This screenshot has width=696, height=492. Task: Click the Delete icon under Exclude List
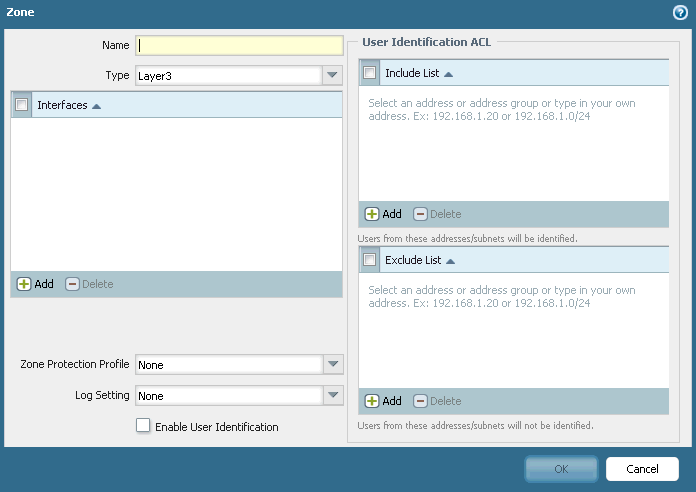420,401
